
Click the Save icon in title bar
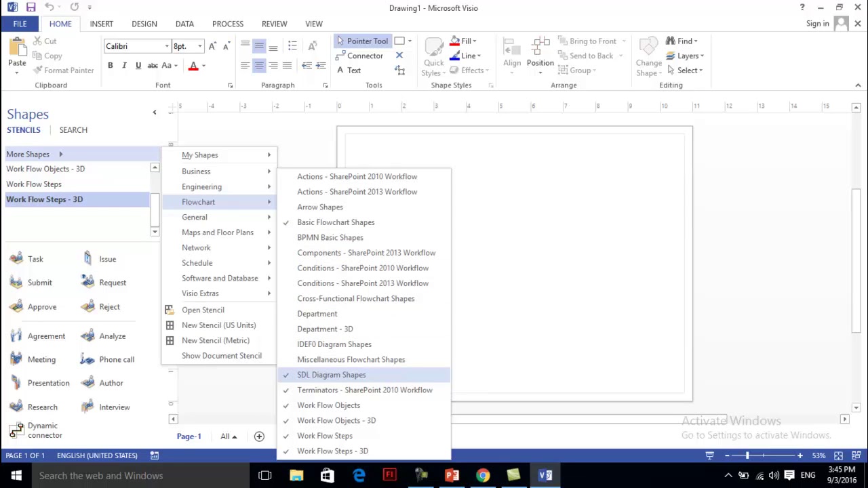31,7
